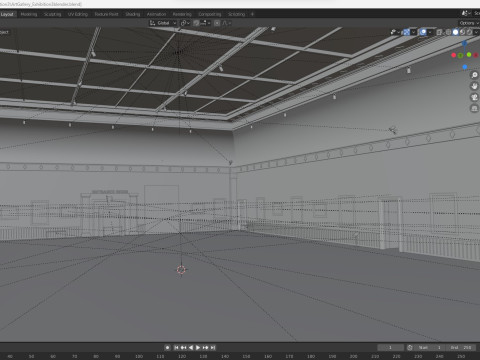Open the Compositing workspace tab
The image size is (480, 360).
pyautogui.click(x=210, y=14)
